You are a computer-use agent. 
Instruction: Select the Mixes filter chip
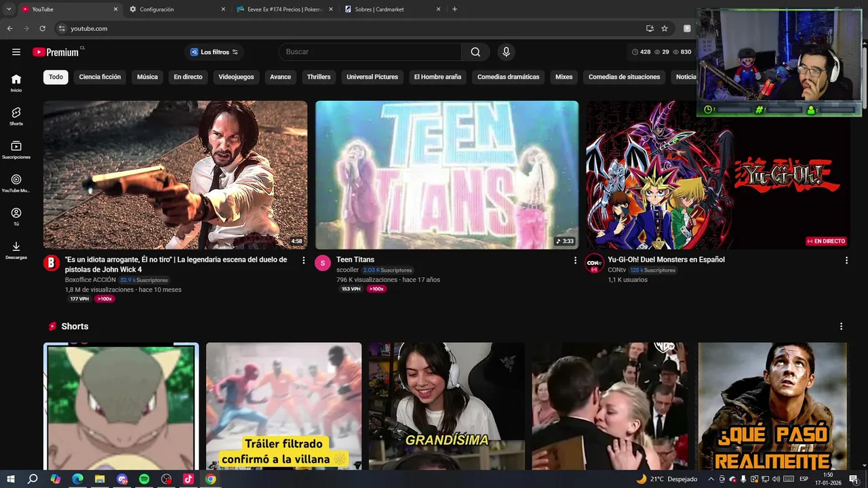click(x=564, y=77)
